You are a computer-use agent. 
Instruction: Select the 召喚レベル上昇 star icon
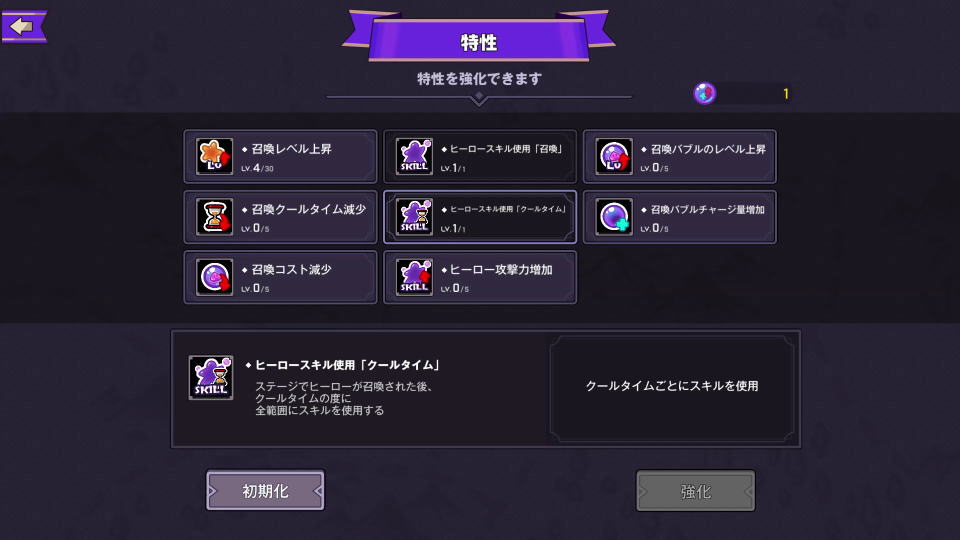(x=214, y=156)
